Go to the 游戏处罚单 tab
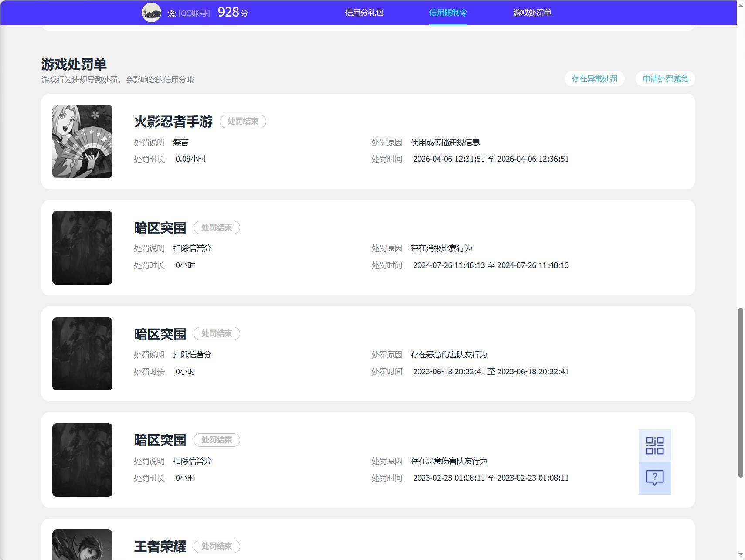This screenshot has height=560, width=745. [x=532, y=13]
